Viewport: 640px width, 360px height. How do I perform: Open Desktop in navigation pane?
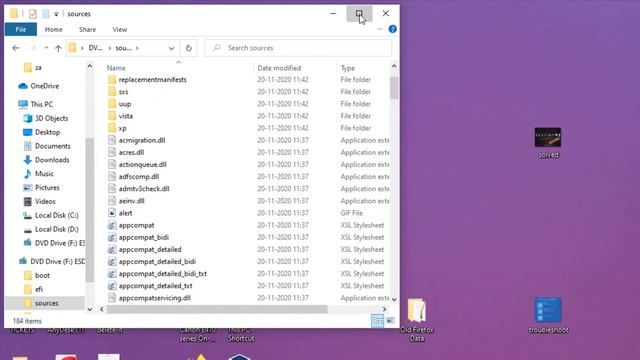[x=47, y=132]
